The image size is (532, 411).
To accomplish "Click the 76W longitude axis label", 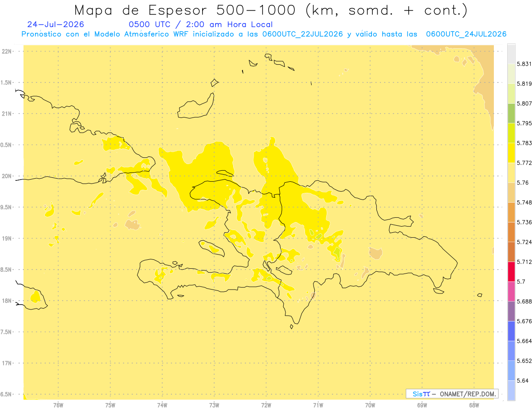I will point(58,406).
